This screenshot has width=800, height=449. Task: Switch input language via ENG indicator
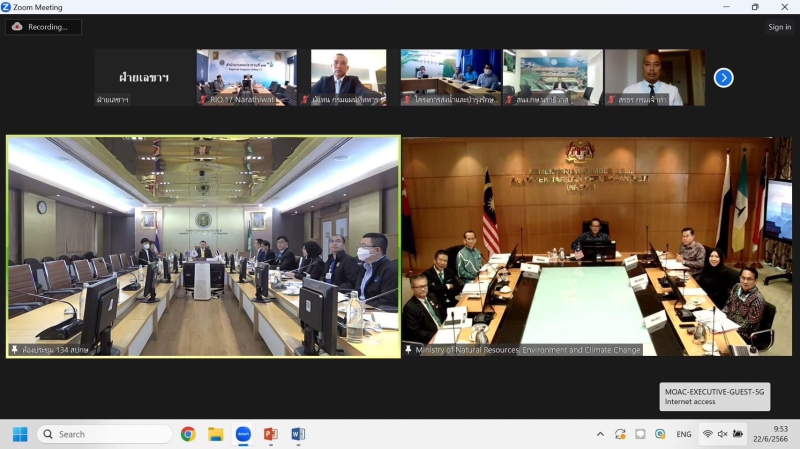tap(684, 434)
